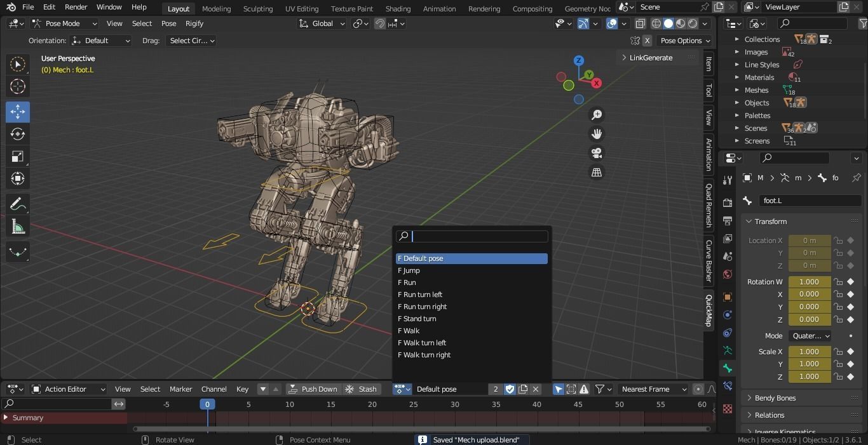The width and height of the screenshot is (868, 445).
Task: Click the Zoom magnifier viewport icon
Action: pyautogui.click(x=597, y=115)
